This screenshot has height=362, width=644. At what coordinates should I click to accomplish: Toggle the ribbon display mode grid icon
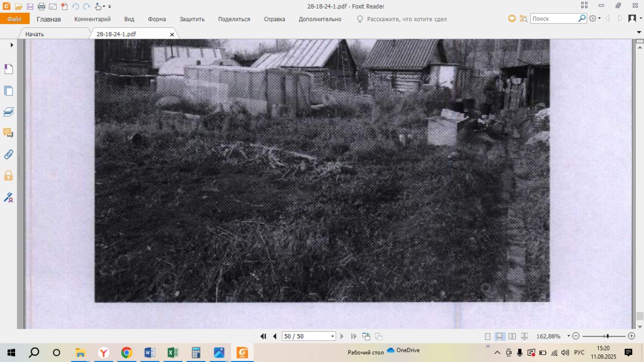pyautogui.click(x=584, y=6)
